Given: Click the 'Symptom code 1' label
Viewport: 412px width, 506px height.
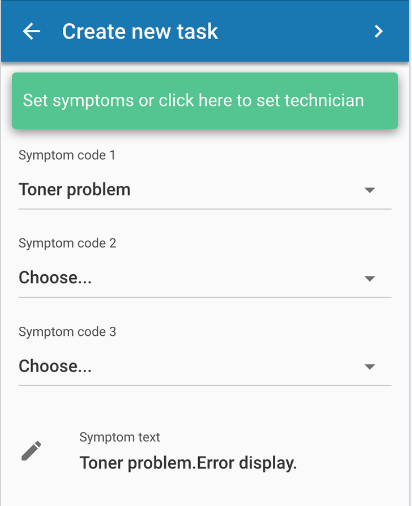Looking at the screenshot, I should [x=67, y=155].
